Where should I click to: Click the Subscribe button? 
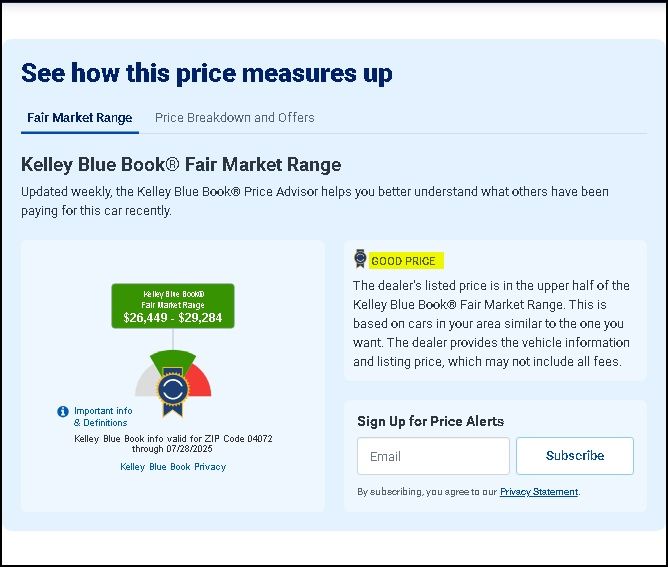coord(575,456)
